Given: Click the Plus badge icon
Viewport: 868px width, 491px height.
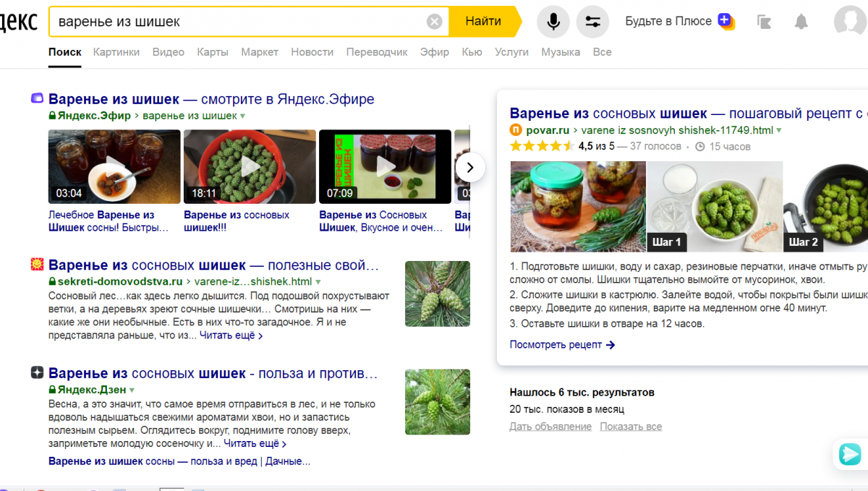Looking at the screenshot, I should tap(726, 21).
